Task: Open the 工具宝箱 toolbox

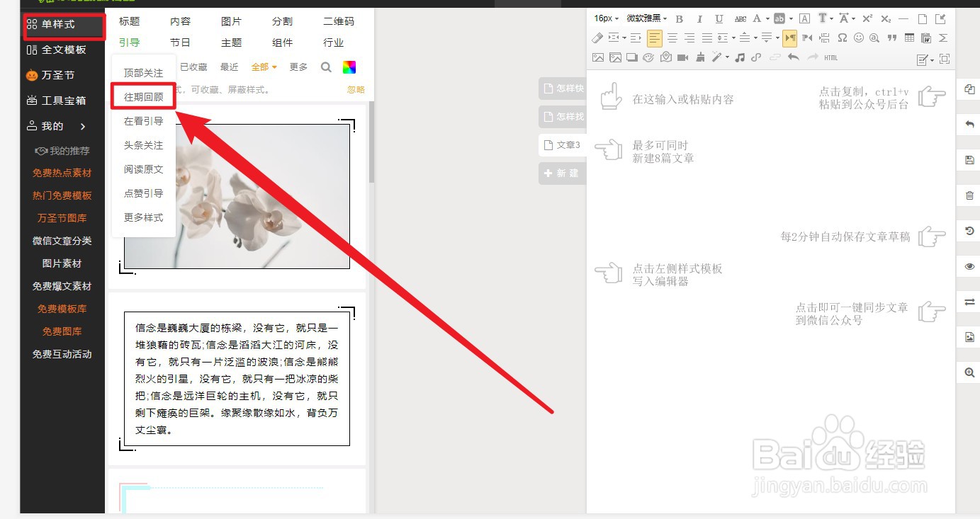Action: [x=57, y=101]
